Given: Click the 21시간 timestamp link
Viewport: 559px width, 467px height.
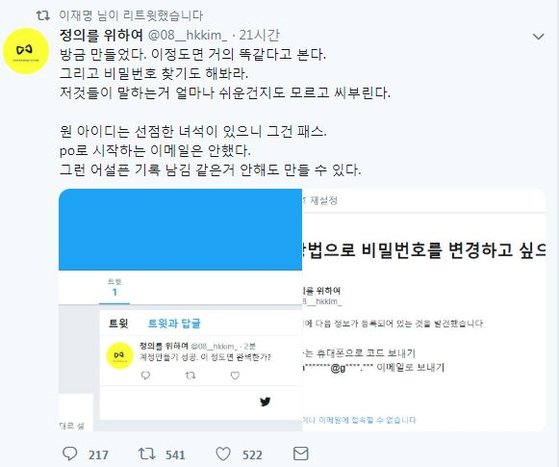Looking at the screenshot, I should pyautogui.click(x=259, y=35).
